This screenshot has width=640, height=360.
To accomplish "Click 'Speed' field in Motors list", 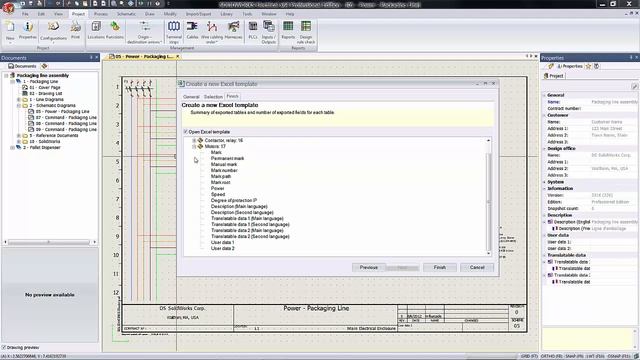I will click(x=218, y=194).
